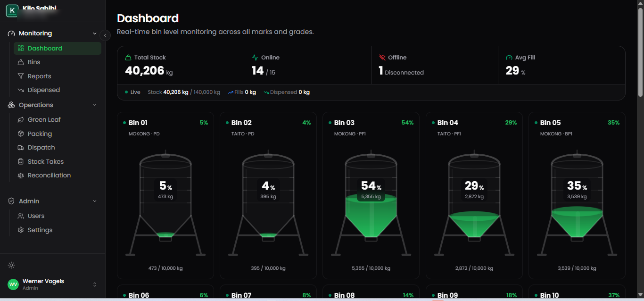Select Stock Takes in sidebar
Viewport: 644px width, 301px height.
click(58, 161)
